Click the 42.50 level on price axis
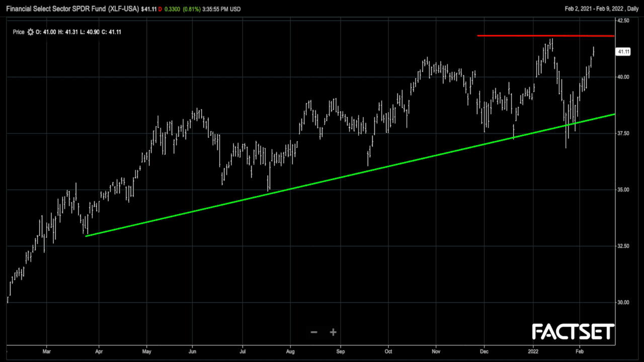 (x=623, y=21)
